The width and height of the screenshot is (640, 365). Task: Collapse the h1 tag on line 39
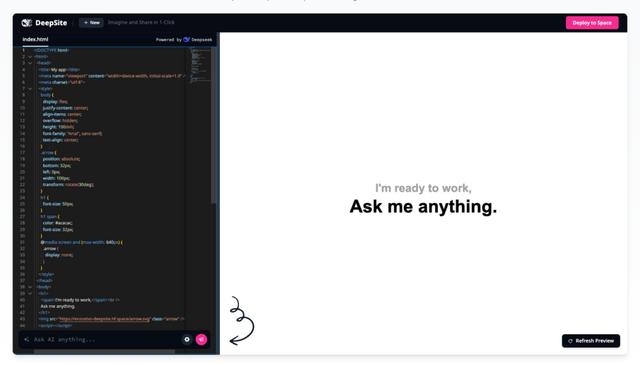tap(30, 294)
